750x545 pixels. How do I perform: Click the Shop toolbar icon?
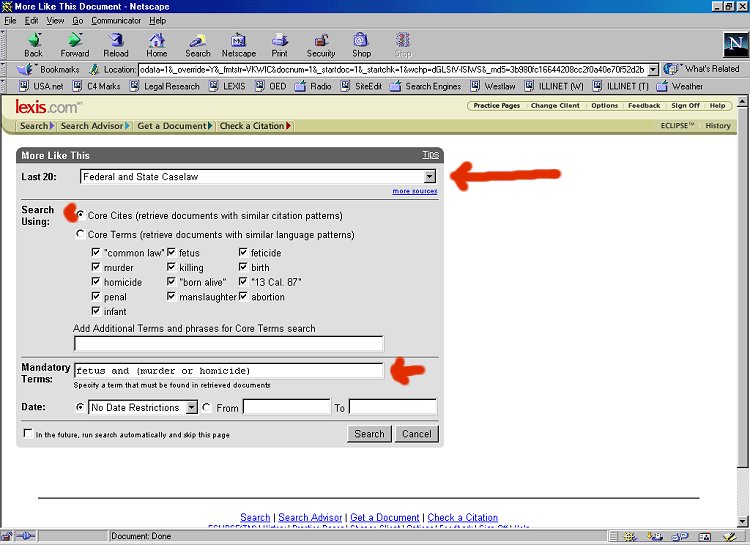click(x=361, y=45)
